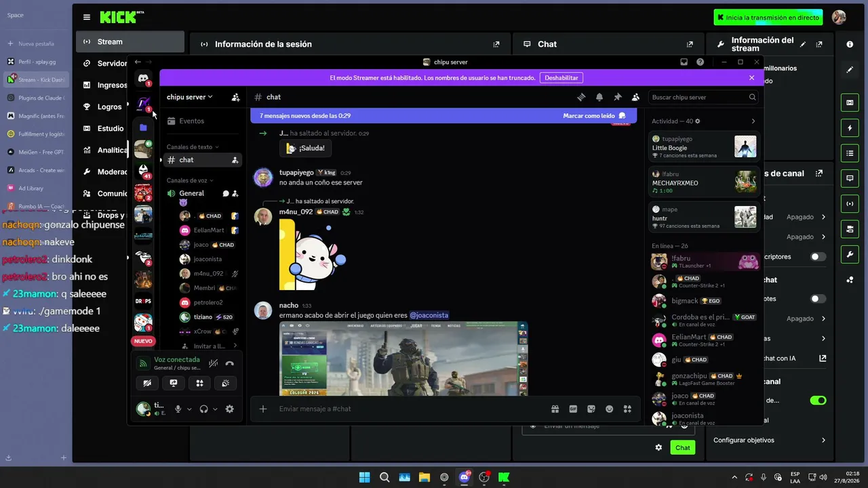
Task: Open the DROPS server icon
Action: pyautogui.click(x=143, y=301)
